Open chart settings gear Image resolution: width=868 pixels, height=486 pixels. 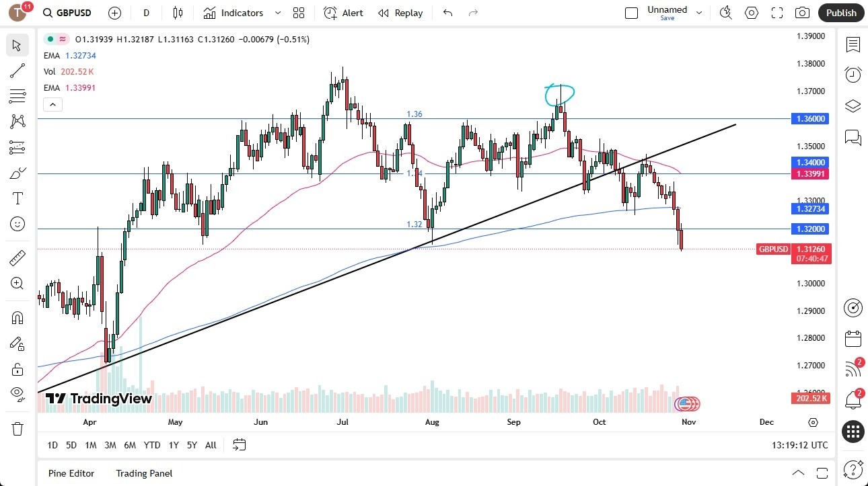coord(752,13)
